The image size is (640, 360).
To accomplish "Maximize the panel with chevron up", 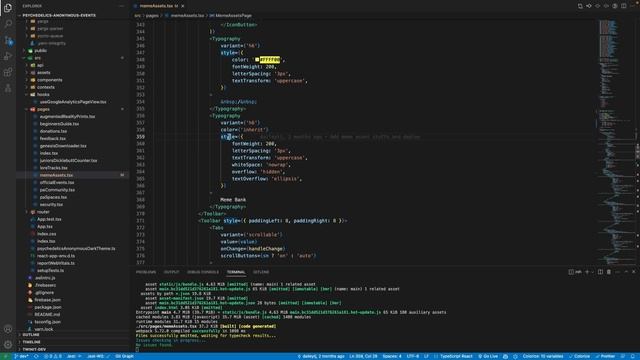I will point(626,272).
